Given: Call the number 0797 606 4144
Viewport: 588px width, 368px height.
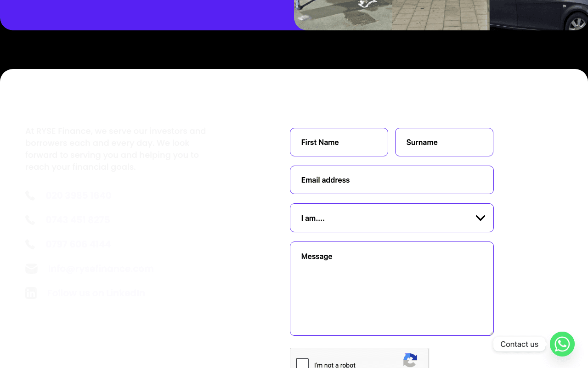Looking at the screenshot, I should tap(78, 244).
